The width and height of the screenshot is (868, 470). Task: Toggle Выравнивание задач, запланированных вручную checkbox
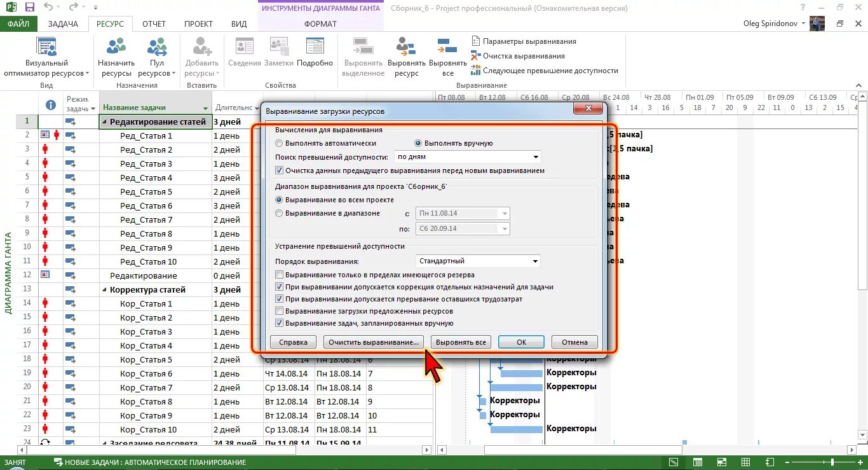[279, 323]
